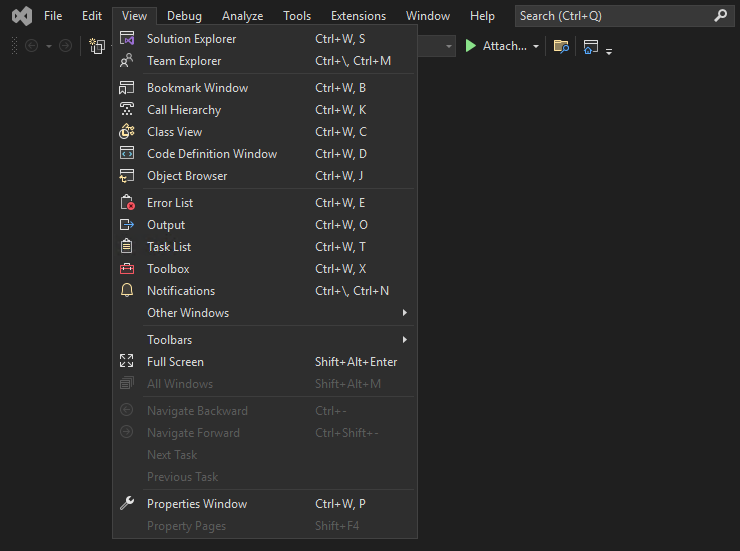Image resolution: width=740 pixels, height=551 pixels.
Task: Select Class View entry
Action: (x=265, y=132)
